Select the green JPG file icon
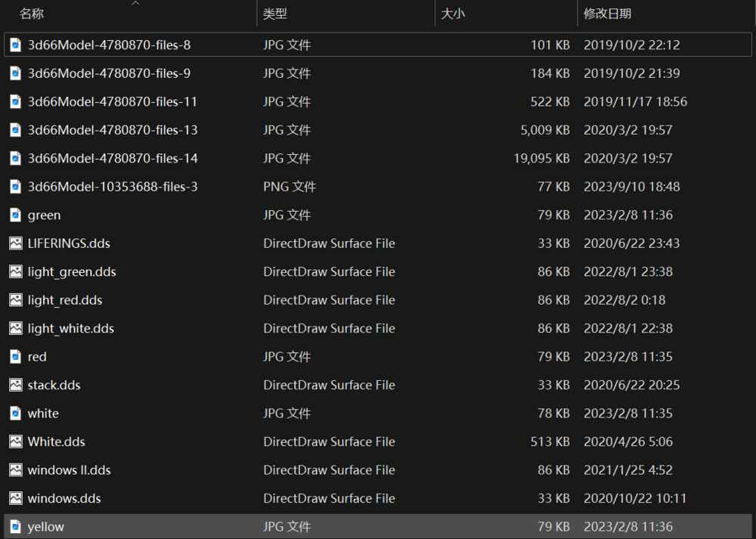The height and width of the screenshot is (539, 756). point(15,215)
